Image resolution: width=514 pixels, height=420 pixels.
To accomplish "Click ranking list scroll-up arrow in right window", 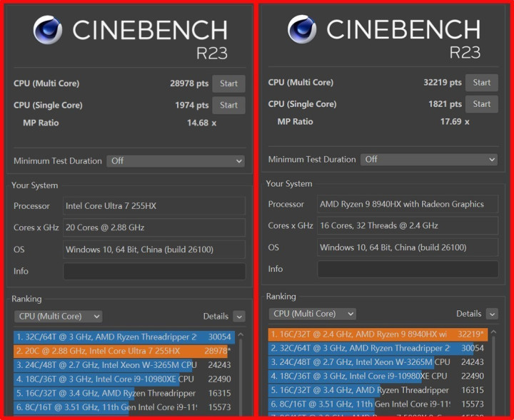I will [494, 332].
